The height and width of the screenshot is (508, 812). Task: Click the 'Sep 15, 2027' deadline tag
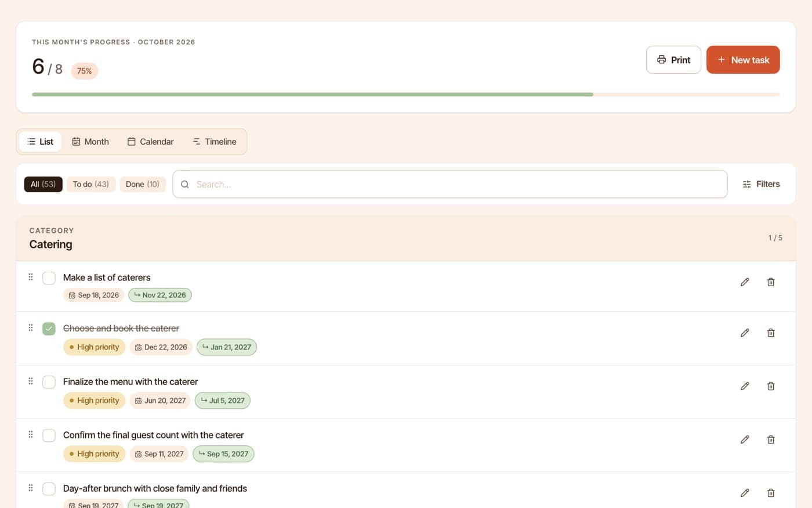(223, 454)
